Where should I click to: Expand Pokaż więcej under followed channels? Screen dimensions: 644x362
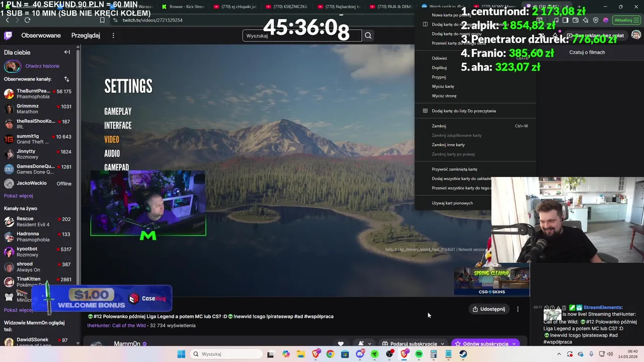tap(19, 196)
